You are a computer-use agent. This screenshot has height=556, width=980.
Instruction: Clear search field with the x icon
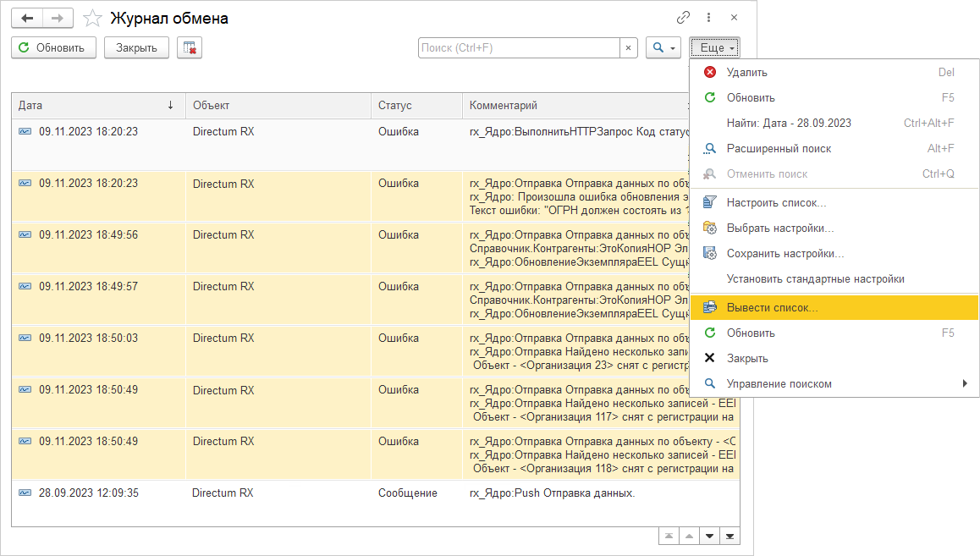(x=628, y=48)
